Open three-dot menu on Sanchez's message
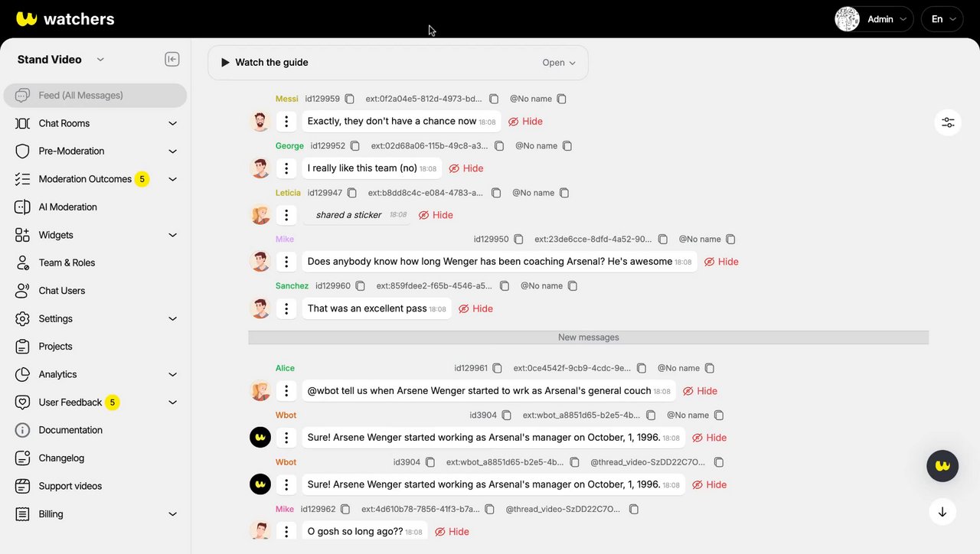The height and width of the screenshot is (554, 980). point(286,308)
